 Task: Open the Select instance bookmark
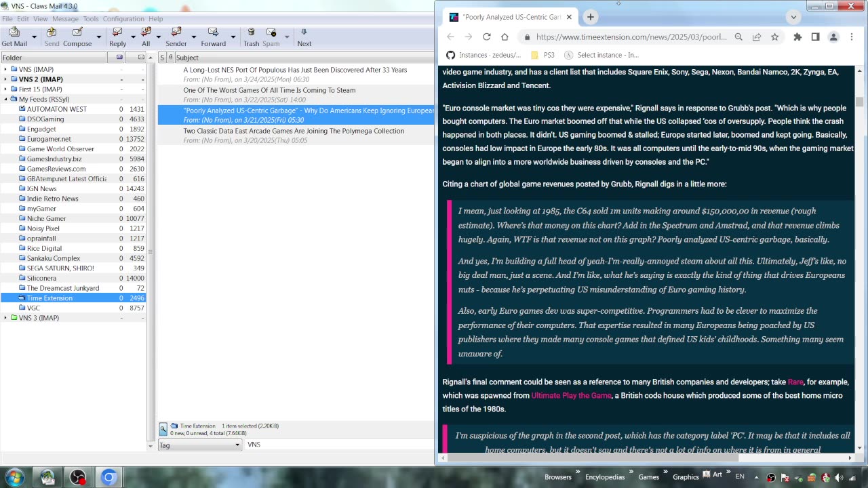[x=601, y=55]
